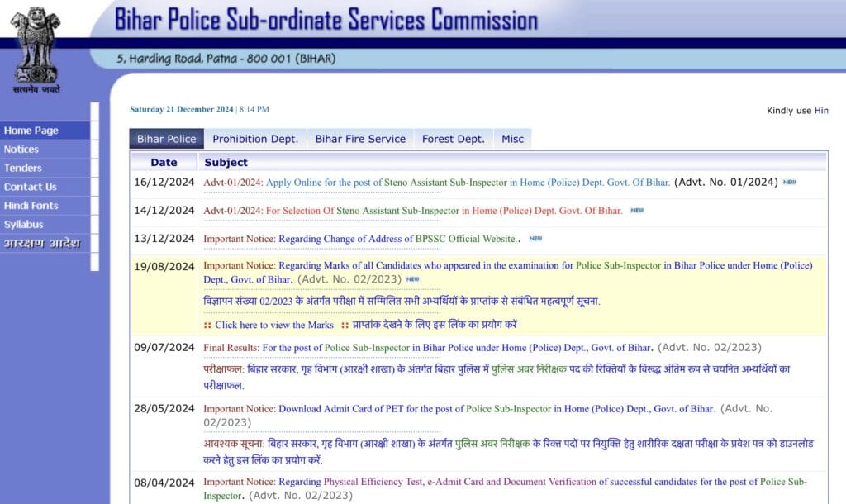
Task: Open the Home Page sidebar item
Action: tap(45, 131)
